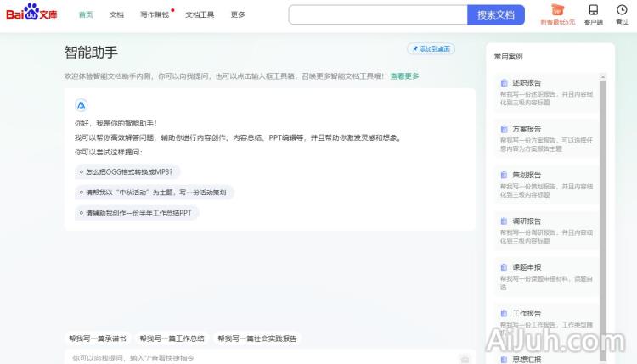Choose the 半年工作总结PPT suggestion
This screenshot has height=364, width=637.
tap(137, 213)
